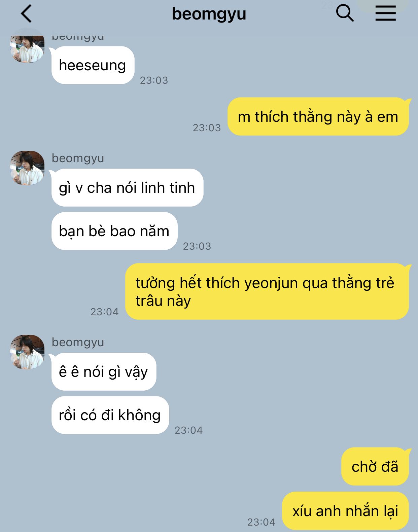418x532 pixels.
Task: Select the 'xíu anh nhắn lại' message bubble
Action: point(345,511)
